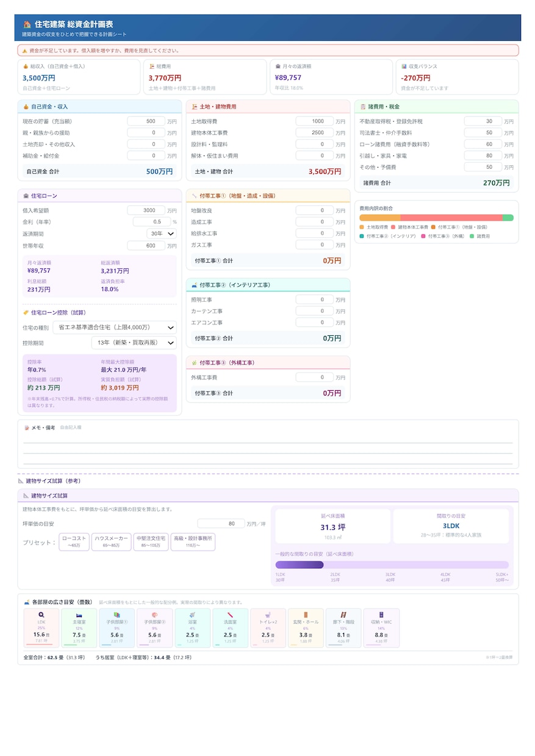Screen dimensions: 535x756
Task: Click the 一般的な間取りの目安 progress bar
Action: [x=392, y=565]
